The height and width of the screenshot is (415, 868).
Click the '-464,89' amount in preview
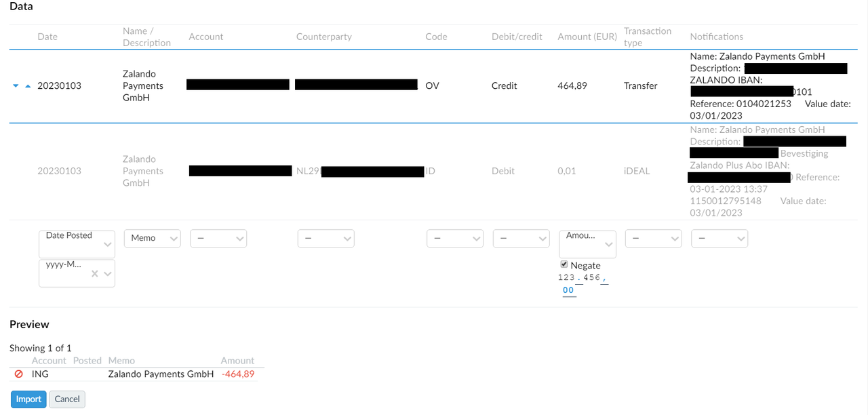(238, 374)
